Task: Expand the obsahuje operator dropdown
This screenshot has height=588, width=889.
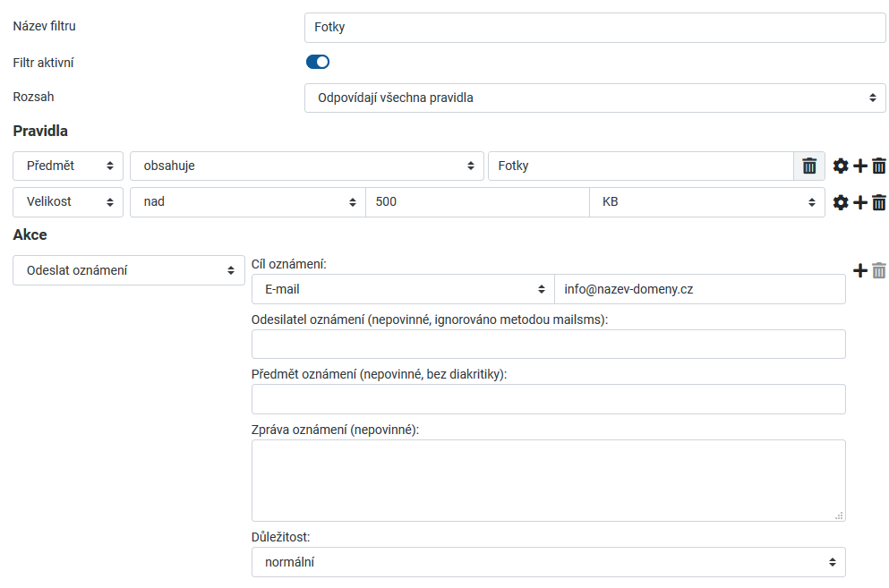Action: pyautogui.click(x=306, y=166)
